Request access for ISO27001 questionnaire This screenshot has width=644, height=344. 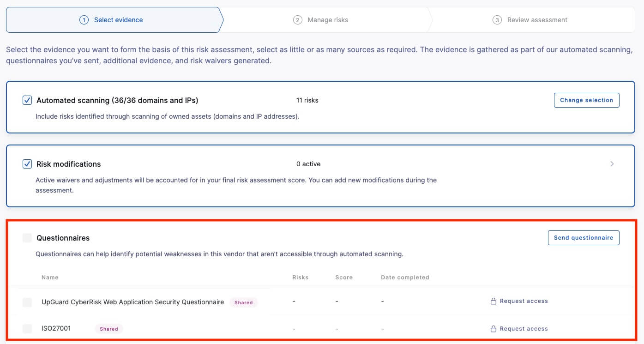tap(519, 329)
